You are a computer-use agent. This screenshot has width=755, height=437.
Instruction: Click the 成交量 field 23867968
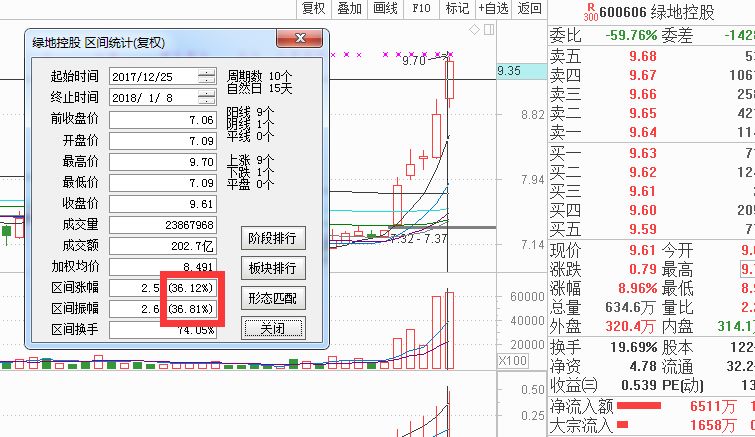click(x=163, y=225)
